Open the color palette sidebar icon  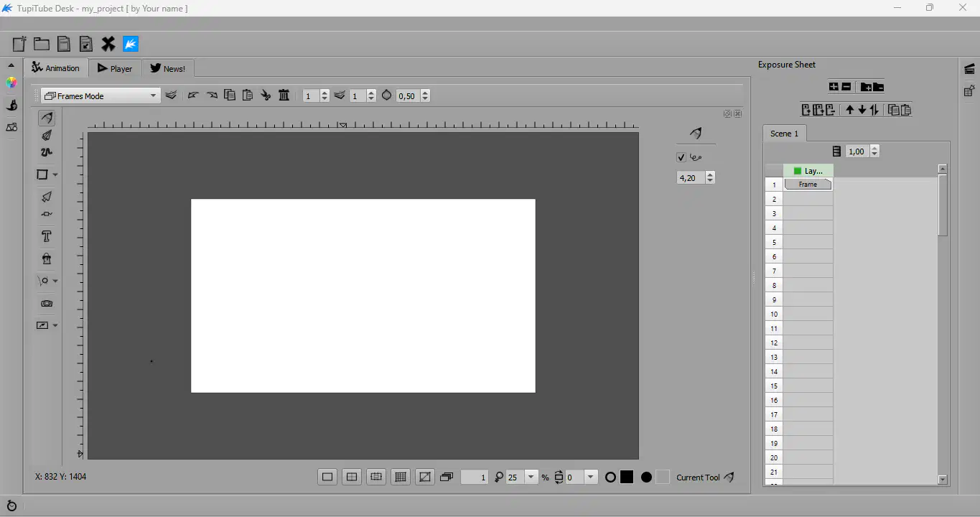(11, 83)
